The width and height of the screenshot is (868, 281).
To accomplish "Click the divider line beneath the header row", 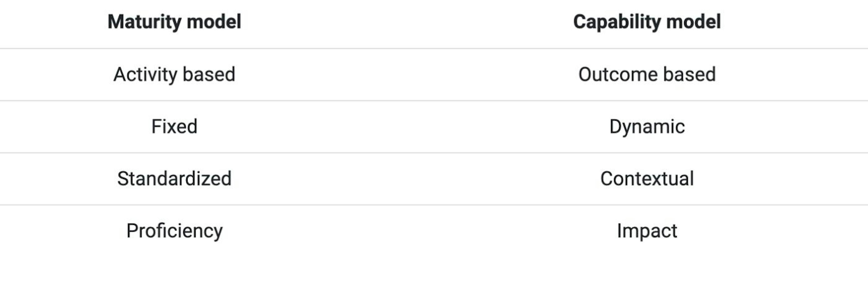I will [x=434, y=49].
